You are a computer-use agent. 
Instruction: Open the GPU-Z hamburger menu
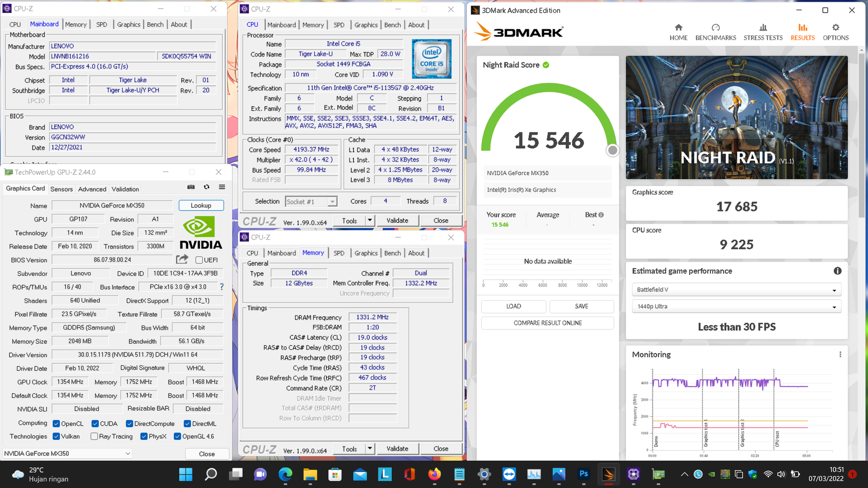(x=222, y=187)
